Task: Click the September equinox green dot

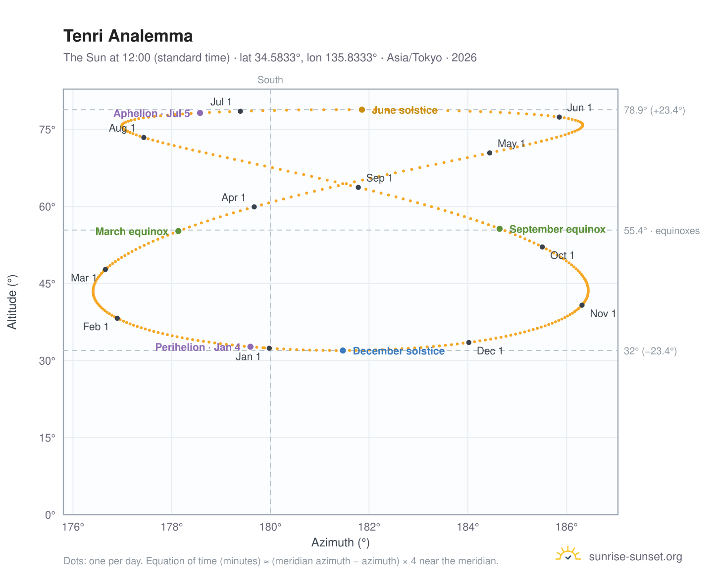Action: point(500,229)
